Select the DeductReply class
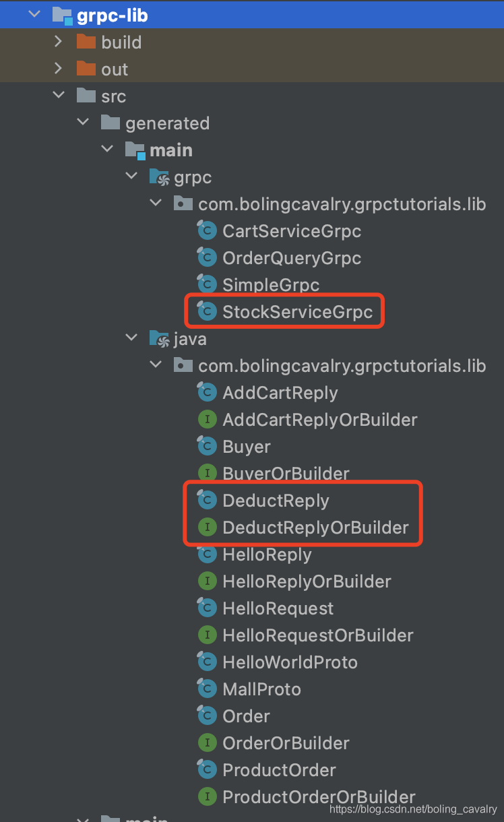The height and width of the screenshot is (822, 504). 276,501
